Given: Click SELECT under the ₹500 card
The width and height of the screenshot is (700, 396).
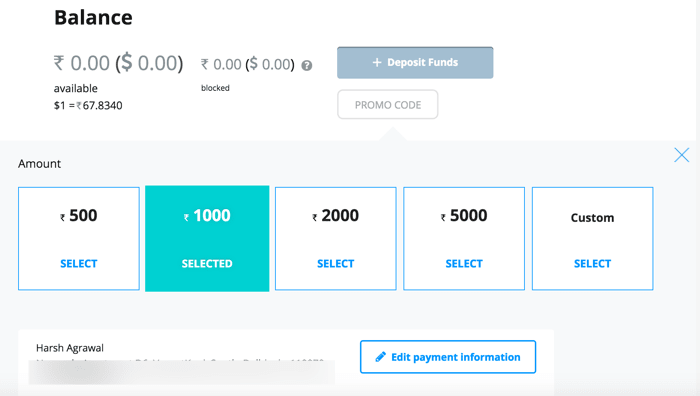Looking at the screenshot, I should coord(79,264).
